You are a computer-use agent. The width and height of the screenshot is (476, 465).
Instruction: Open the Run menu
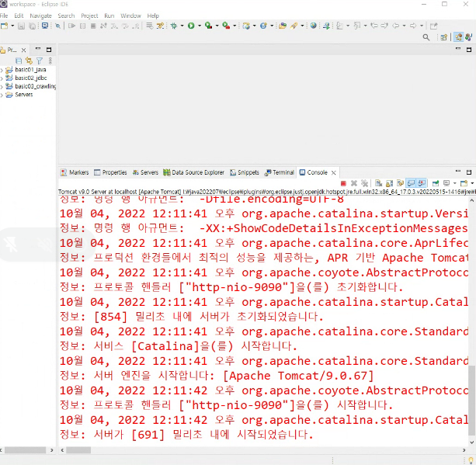109,16
